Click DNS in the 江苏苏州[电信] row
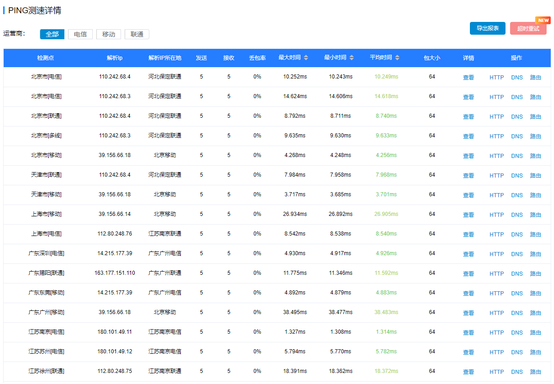Screen dimensions: 554x384 (x=517, y=352)
